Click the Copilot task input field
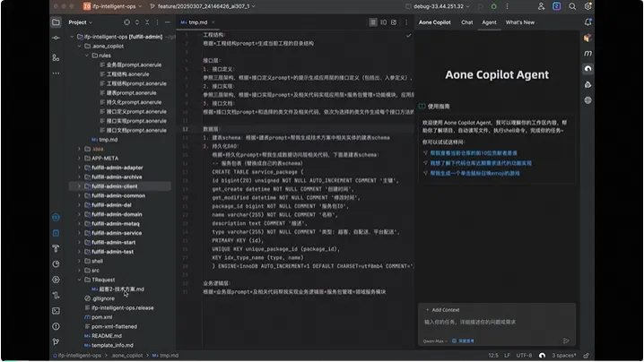This screenshot has height=362, width=644. [497, 323]
